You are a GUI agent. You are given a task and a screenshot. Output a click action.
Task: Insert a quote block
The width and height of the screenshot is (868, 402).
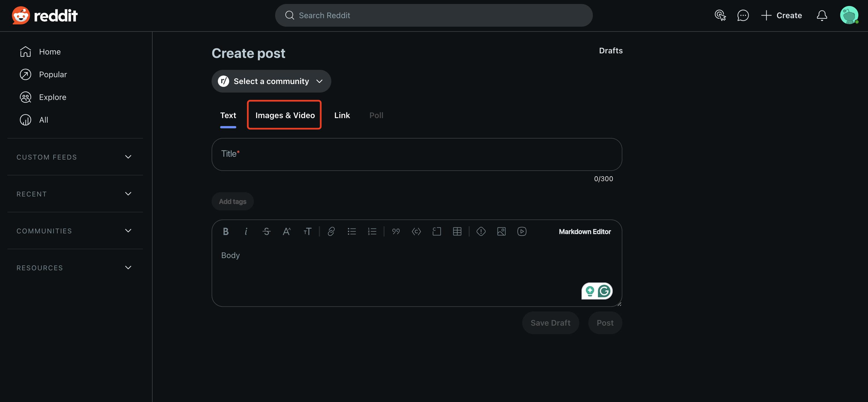coord(396,231)
